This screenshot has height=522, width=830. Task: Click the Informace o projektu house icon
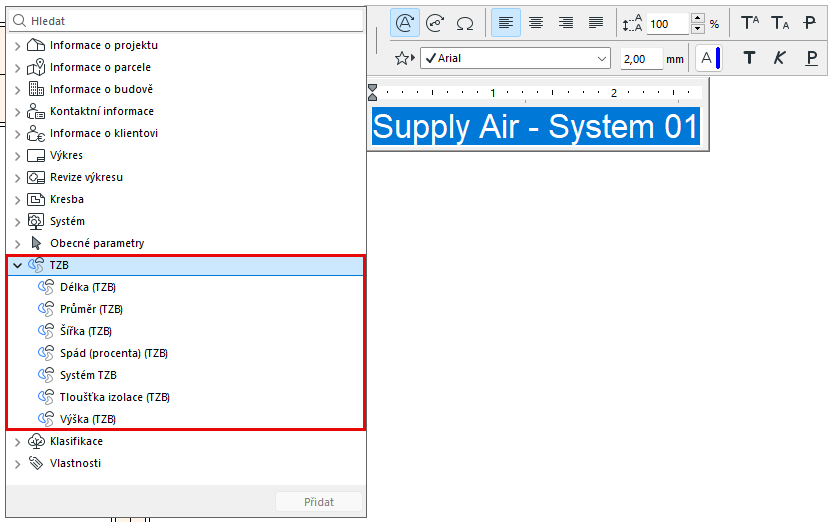pyautogui.click(x=36, y=45)
